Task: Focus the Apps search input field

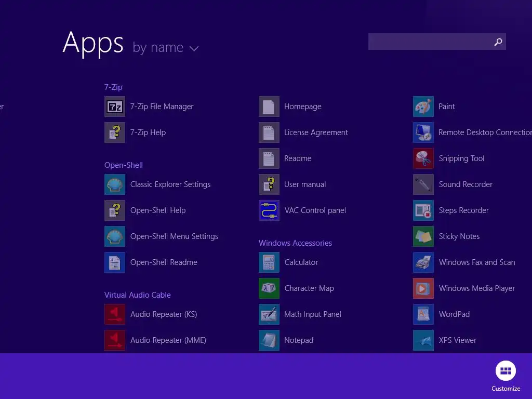Action: (x=437, y=42)
